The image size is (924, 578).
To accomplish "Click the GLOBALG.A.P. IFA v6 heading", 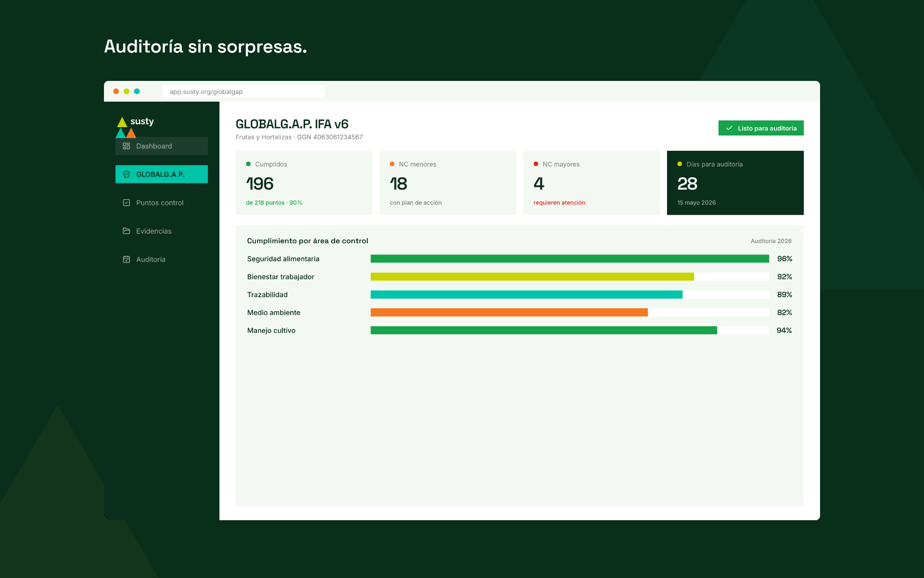I will pyautogui.click(x=292, y=124).
